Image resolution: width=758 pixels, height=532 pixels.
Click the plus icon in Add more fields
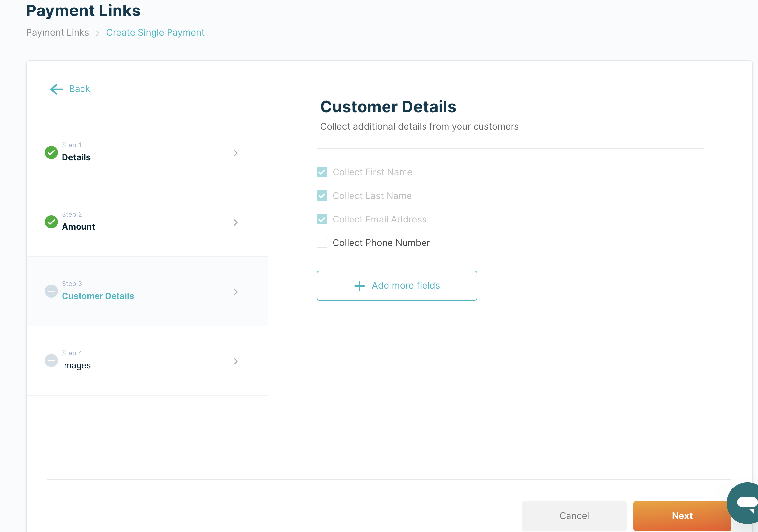tap(359, 286)
